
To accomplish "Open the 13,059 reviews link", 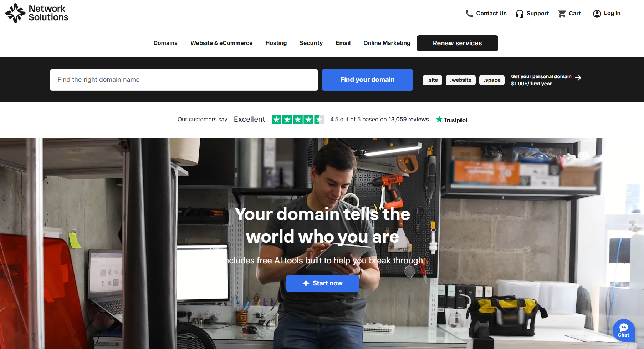I will 409,119.
